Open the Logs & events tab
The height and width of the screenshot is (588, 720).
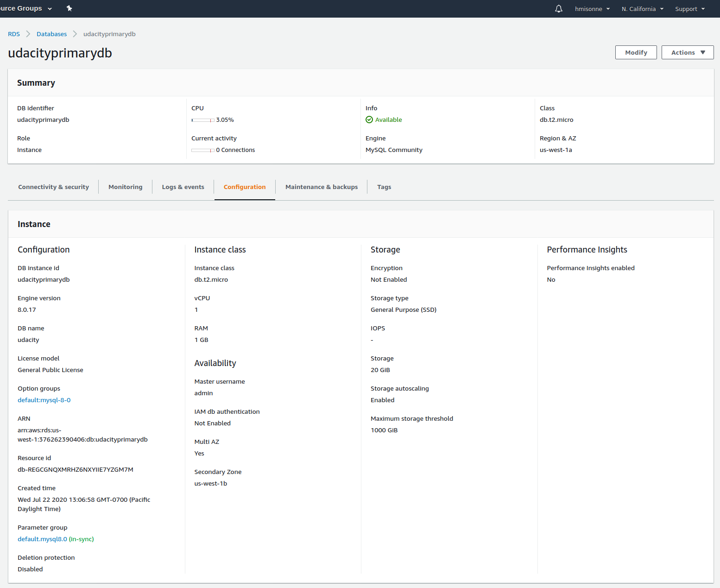pyautogui.click(x=183, y=187)
